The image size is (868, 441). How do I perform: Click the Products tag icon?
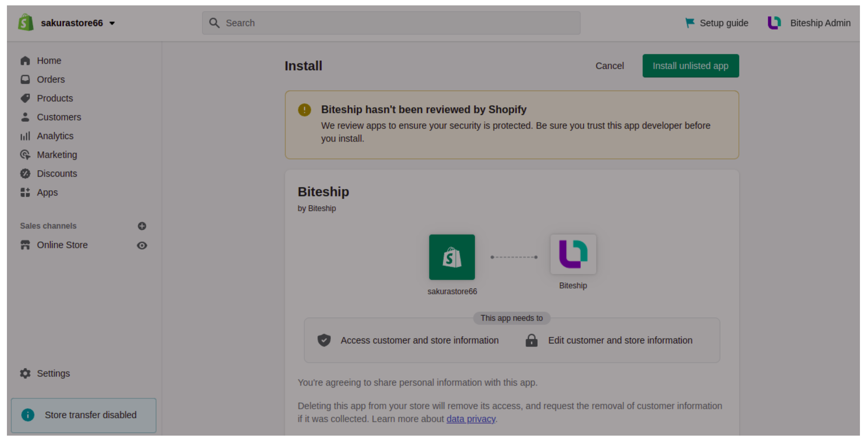25,98
